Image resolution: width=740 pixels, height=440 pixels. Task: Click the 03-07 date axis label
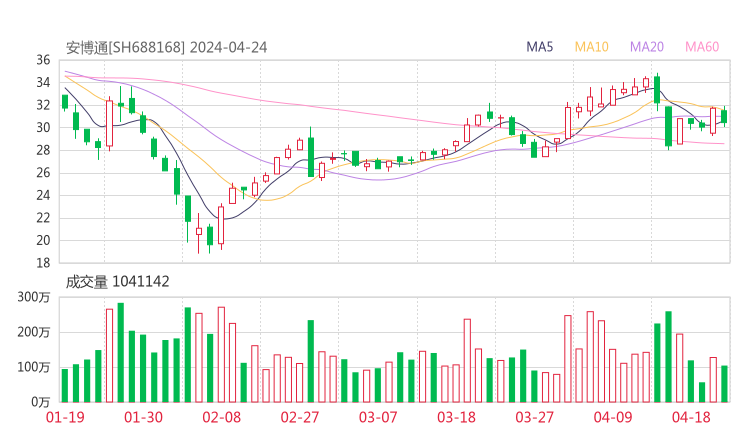coord(378,417)
